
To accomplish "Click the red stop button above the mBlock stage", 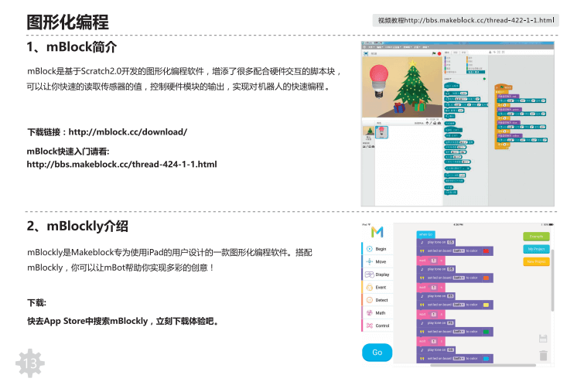I will tap(439, 54).
